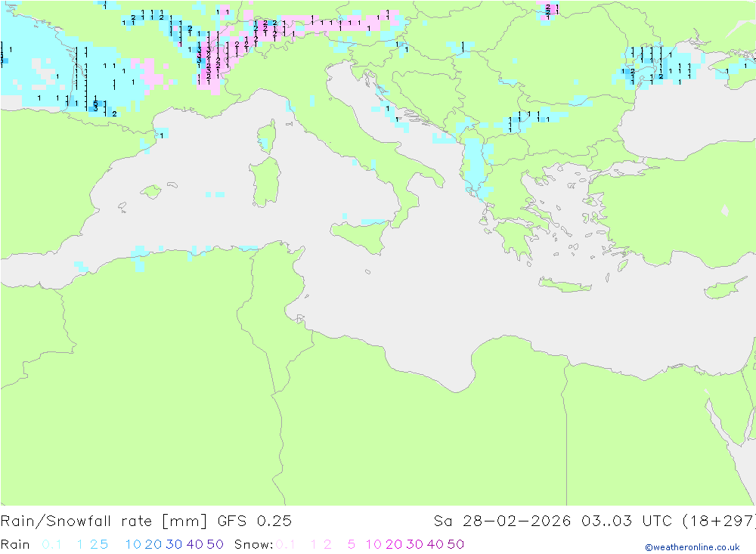Select the snow legend value 30

pyautogui.click(x=414, y=544)
